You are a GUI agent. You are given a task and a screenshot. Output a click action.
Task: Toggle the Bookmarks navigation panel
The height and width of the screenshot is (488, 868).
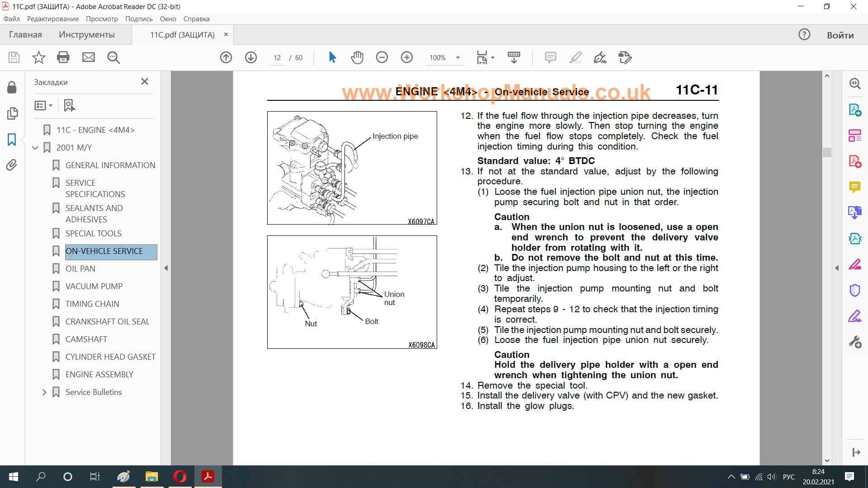coord(12,140)
